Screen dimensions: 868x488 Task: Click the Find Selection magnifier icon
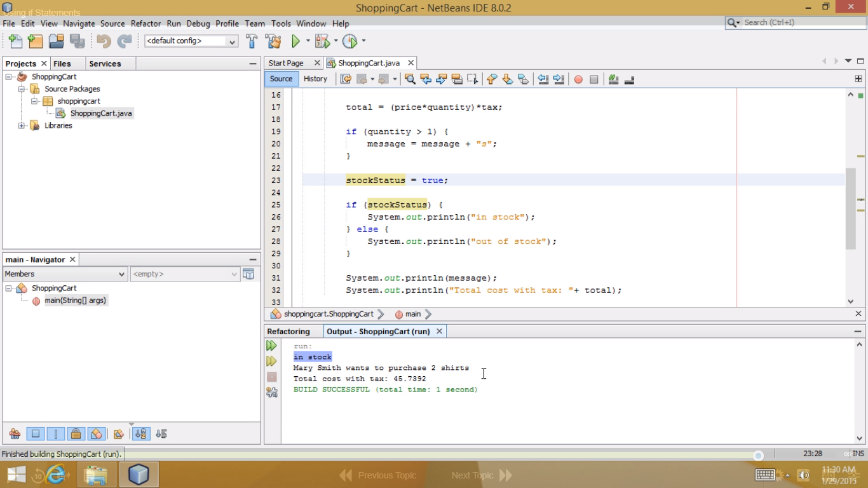point(410,79)
